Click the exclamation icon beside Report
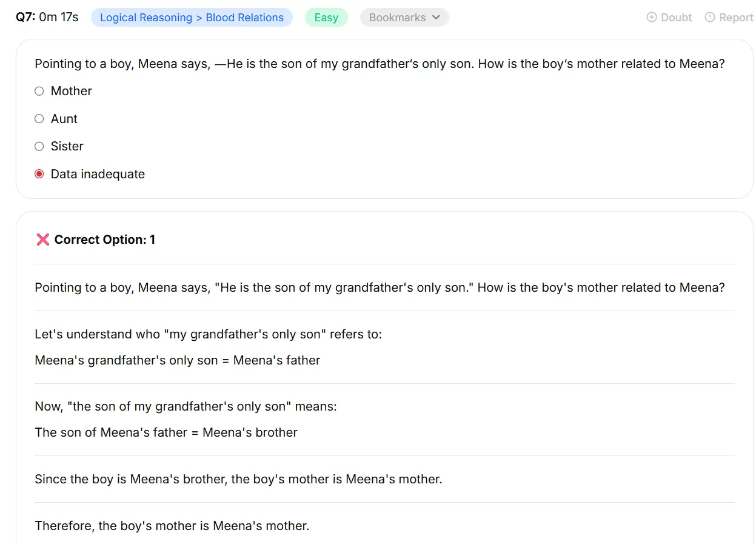This screenshot has width=756, height=544. pos(710,18)
